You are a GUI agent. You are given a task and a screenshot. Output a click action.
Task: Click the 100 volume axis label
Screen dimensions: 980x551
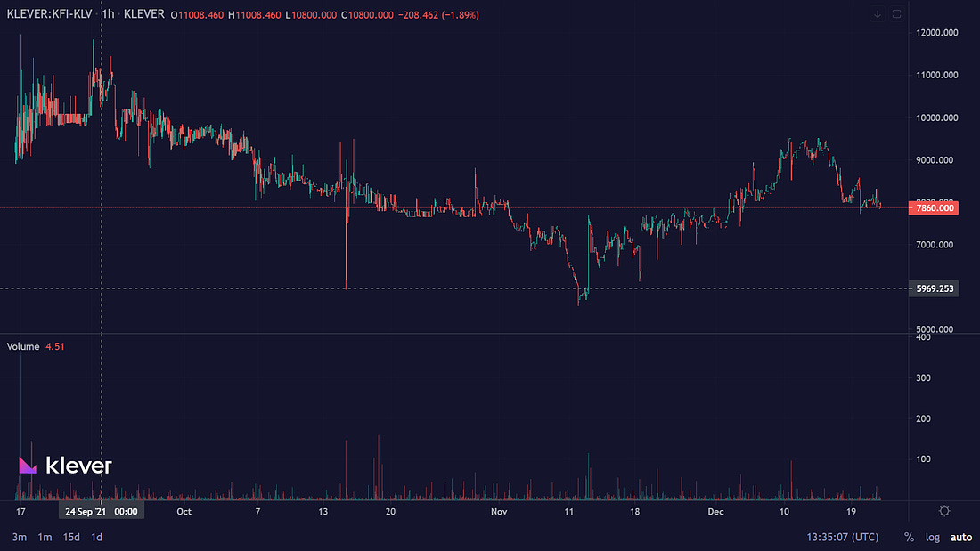(923, 459)
